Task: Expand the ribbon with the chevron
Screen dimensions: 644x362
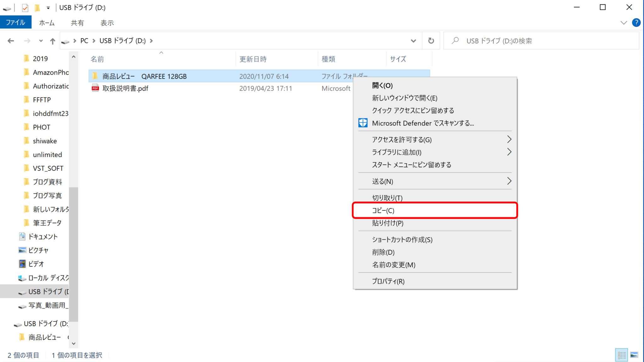Action: pyautogui.click(x=624, y=23)
